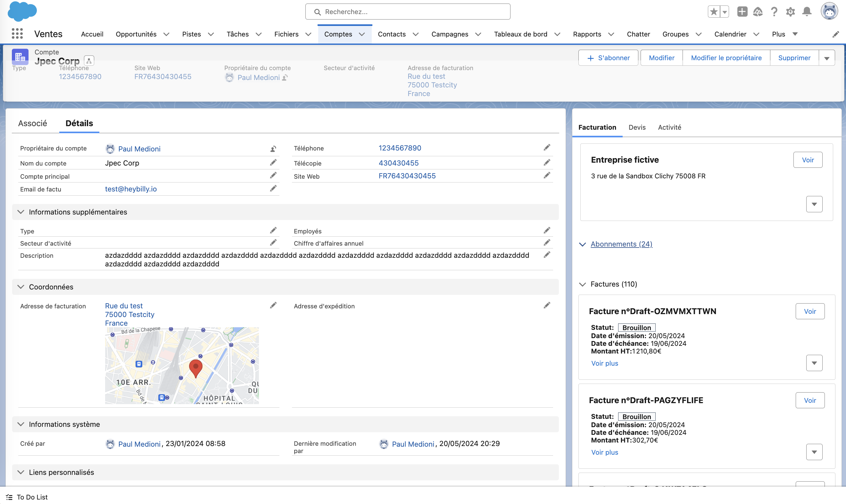
Task: Click the notifications bell icon
Action: point(807,12)
